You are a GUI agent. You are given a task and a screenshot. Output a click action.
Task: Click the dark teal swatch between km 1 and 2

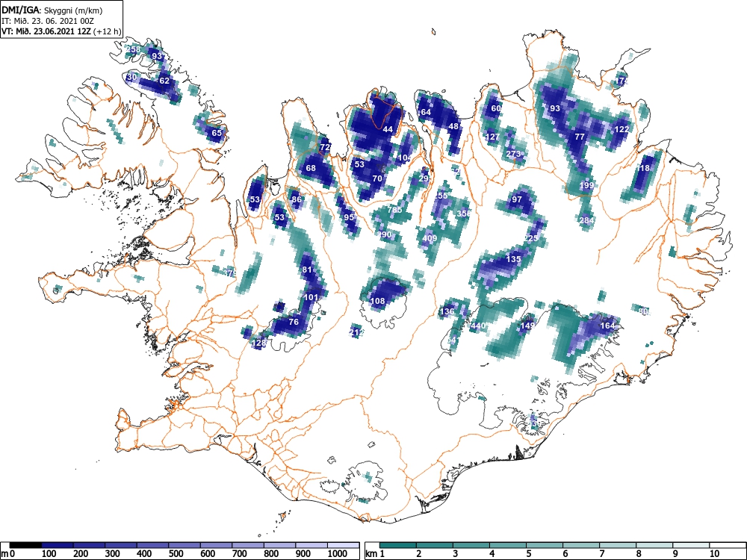coord(398,545)
